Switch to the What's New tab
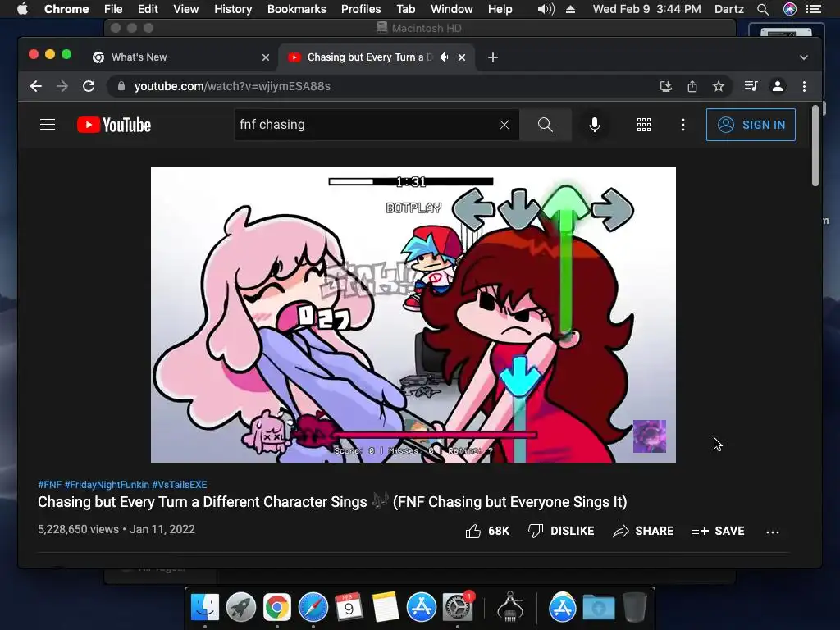Image resolution: width=840 pixels, height=630 pixels. (181, 57)
